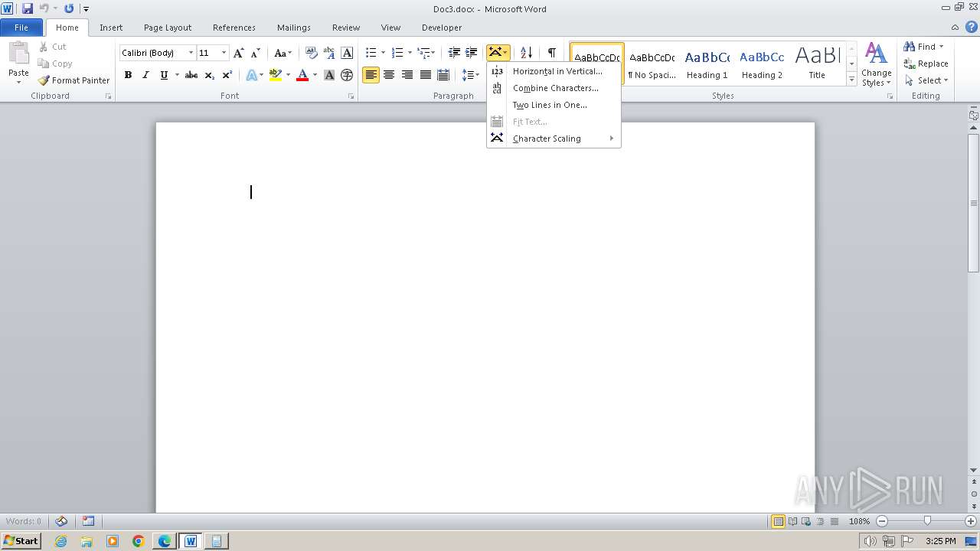Viewport: 980px width, 551px height.
Task: Apply the Title style
Action: click(817, 64)
